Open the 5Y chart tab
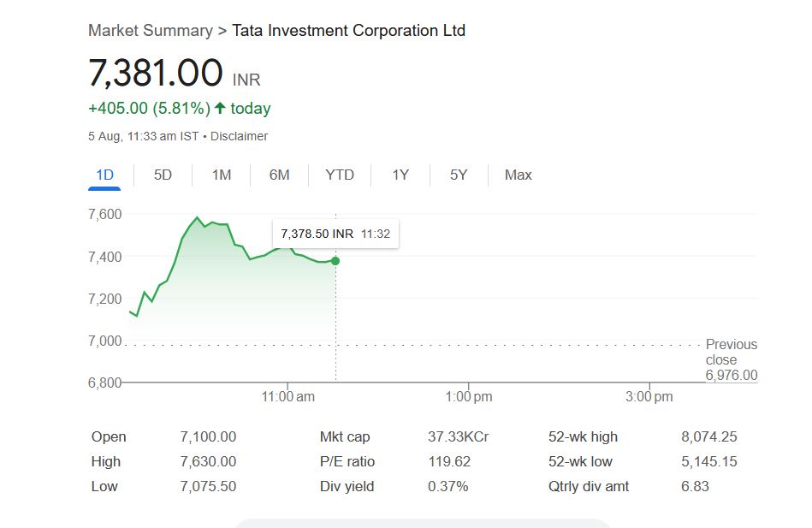This screenshot has height=528, width=812. pos(459,175)
